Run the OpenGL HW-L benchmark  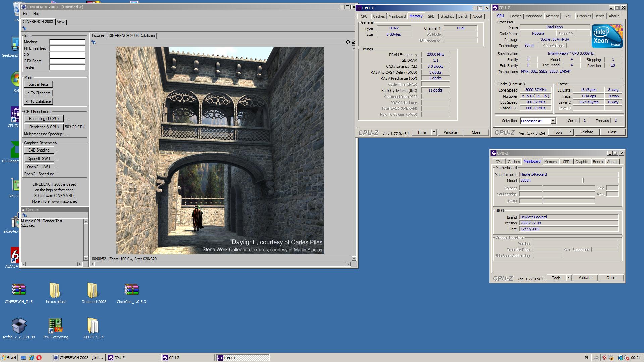[x=39, y=167]
